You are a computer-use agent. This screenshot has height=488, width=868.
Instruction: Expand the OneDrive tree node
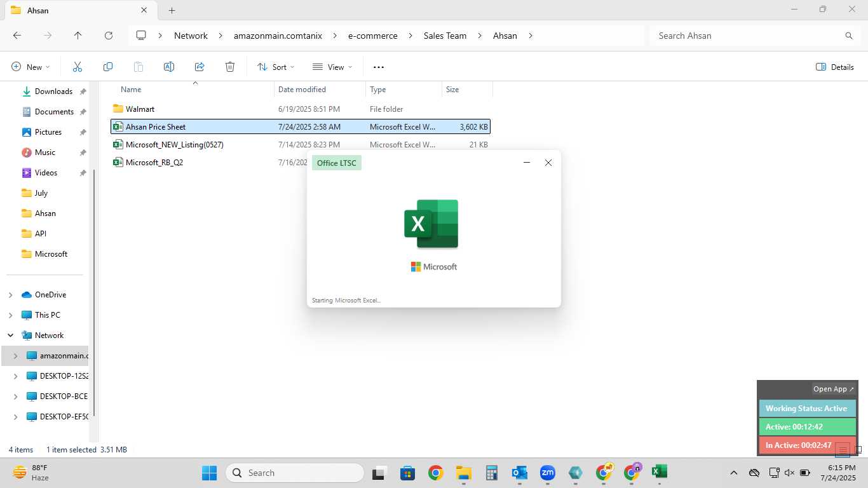(10, 295)
